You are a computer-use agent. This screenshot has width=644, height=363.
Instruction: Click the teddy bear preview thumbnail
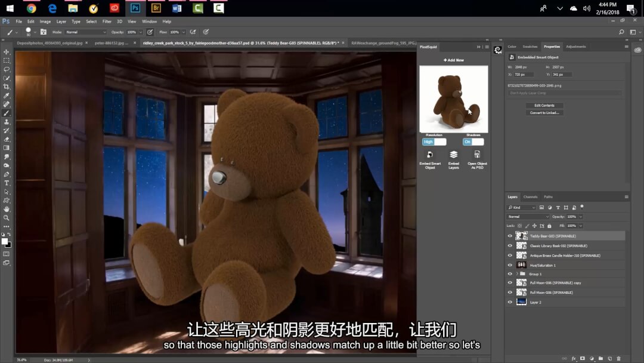click(x=453, y=99)
